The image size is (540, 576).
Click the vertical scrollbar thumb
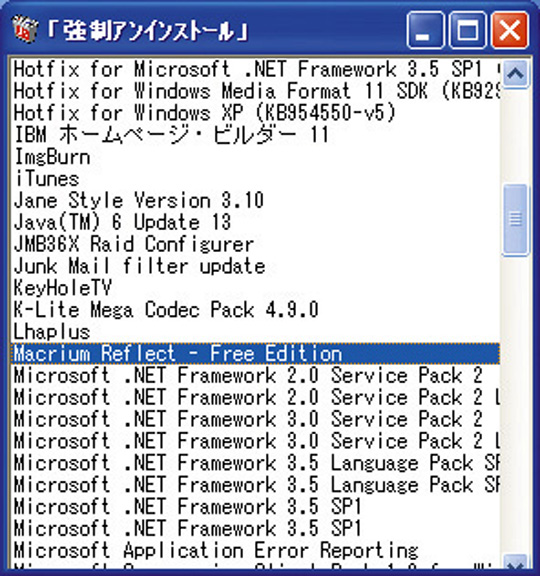(515, 219)
